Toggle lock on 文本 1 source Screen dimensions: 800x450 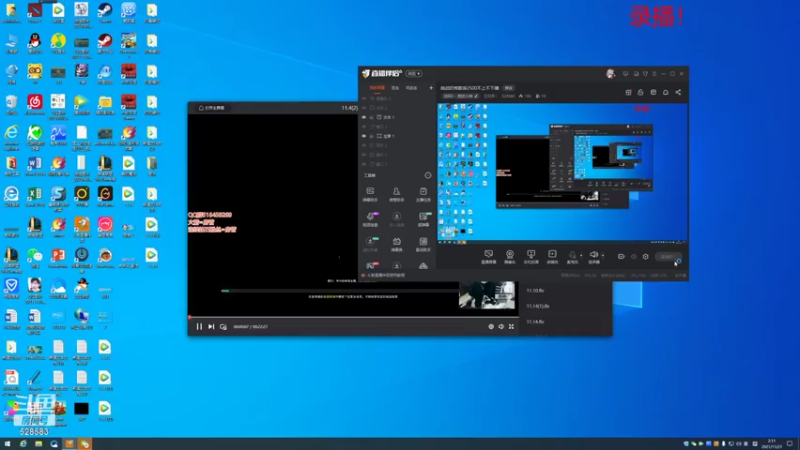click(371, 117)
